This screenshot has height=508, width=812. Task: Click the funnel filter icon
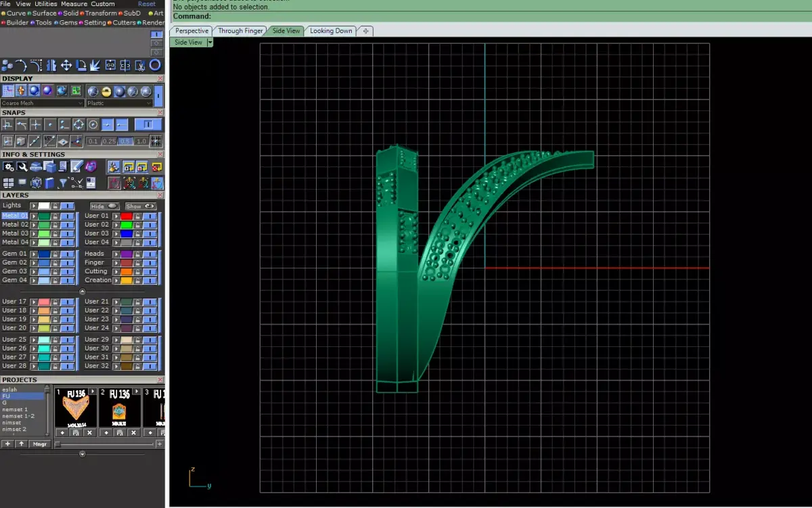[x=63, y=183]
